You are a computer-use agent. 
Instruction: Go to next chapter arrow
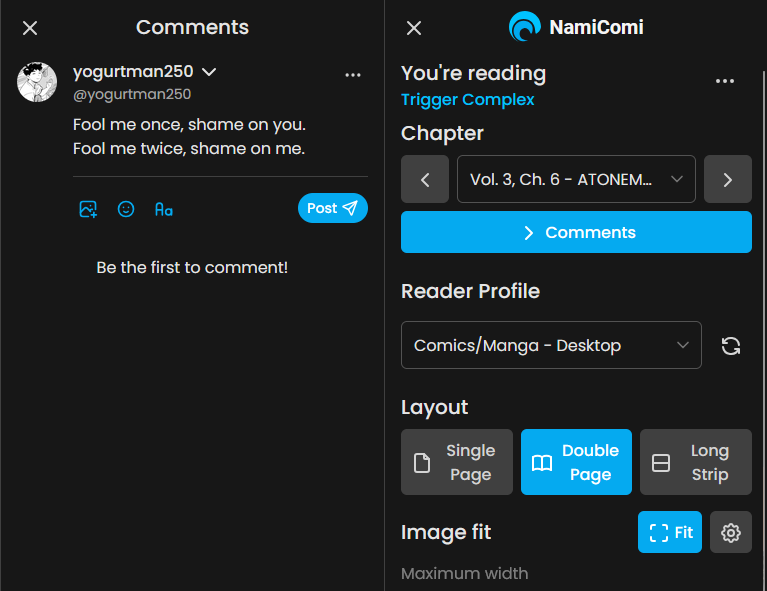coord(727,180)
